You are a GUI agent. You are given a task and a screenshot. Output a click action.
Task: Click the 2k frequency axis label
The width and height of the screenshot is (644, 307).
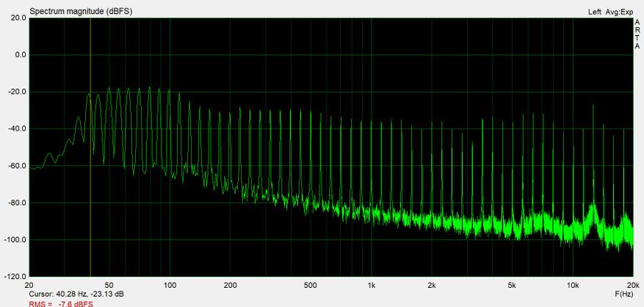tap(432, 285)
